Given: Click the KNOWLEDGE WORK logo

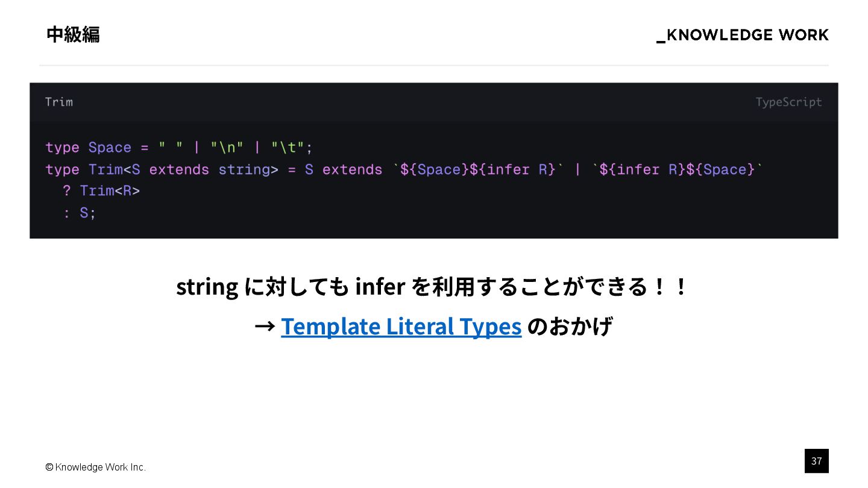Looking at the screenshot, I should point(743,35).
